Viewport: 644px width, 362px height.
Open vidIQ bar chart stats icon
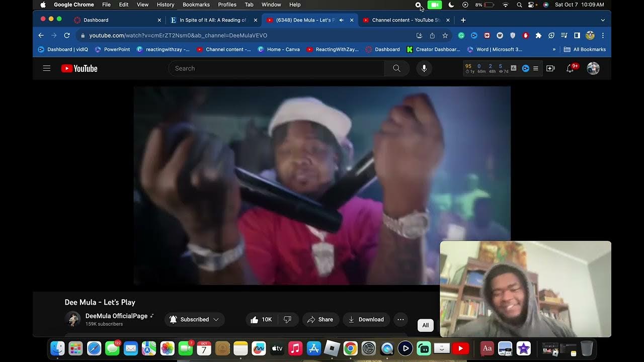click(514, 68)
